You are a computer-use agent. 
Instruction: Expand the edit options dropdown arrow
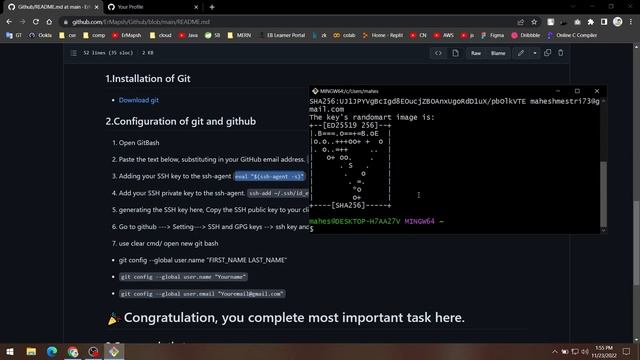535,53
